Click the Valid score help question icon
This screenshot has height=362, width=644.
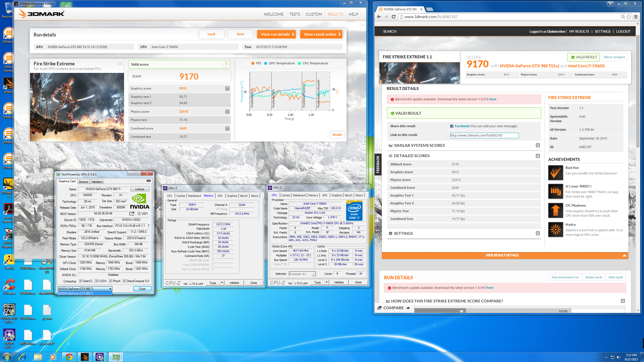pos(226,64)
